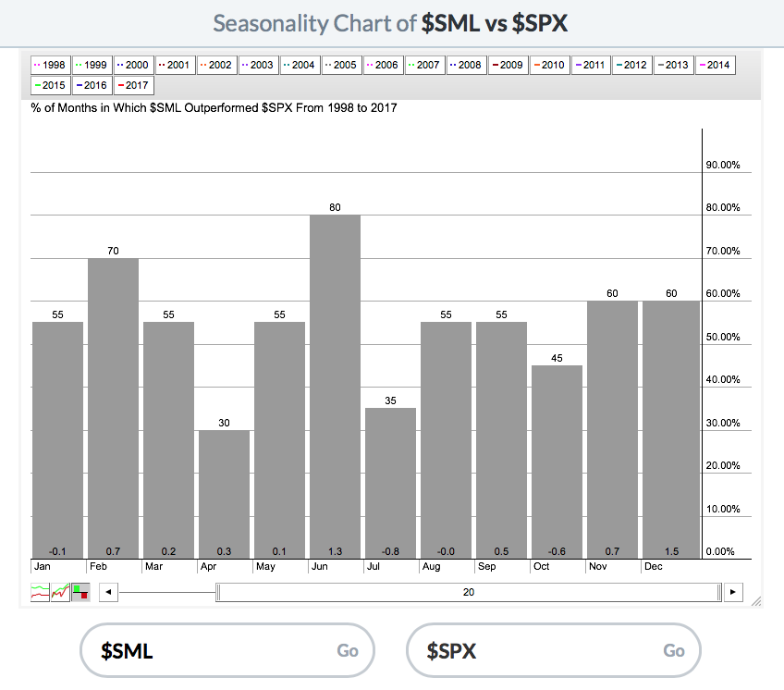Click the Jun month axis label
The image size is (784, 690).
tap(320, 566)
